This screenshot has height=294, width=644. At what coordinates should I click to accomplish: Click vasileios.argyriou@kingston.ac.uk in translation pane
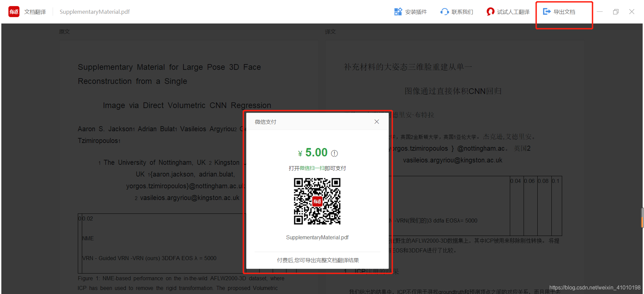tap(452, 160)
